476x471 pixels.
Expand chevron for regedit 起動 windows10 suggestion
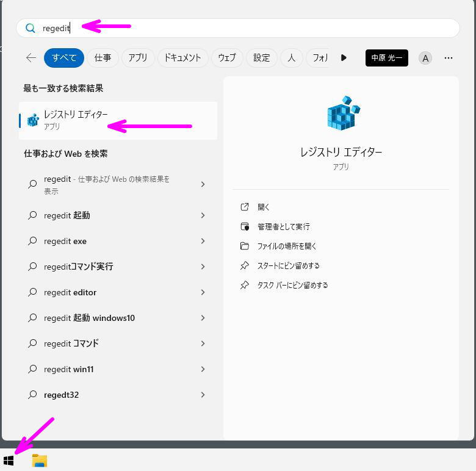[x=203, y=318]
